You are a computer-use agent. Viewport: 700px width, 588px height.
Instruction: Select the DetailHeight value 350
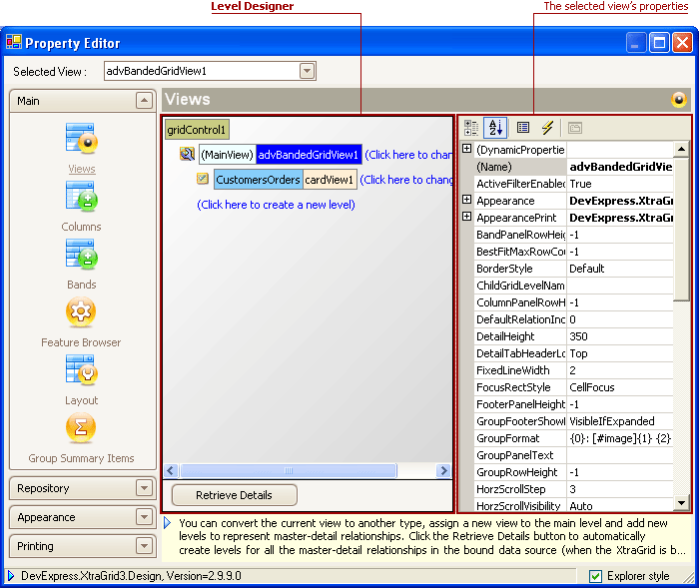point(620,336)
